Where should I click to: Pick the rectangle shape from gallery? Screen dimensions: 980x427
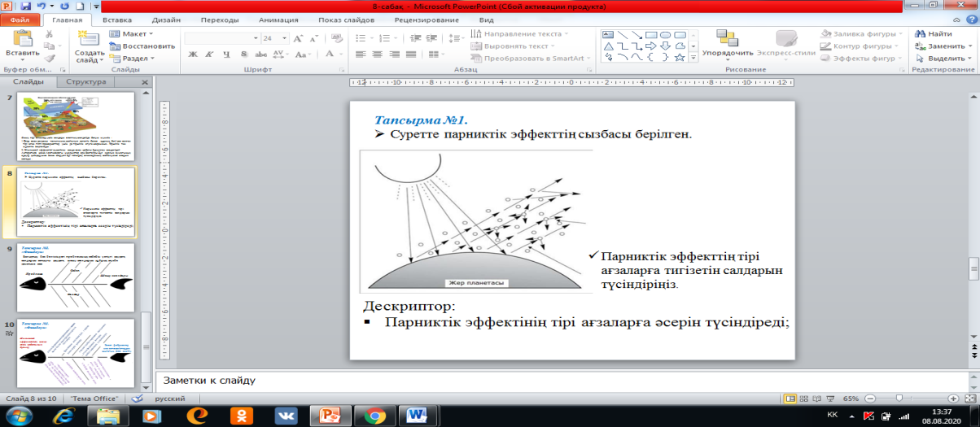tap(650, 34)
